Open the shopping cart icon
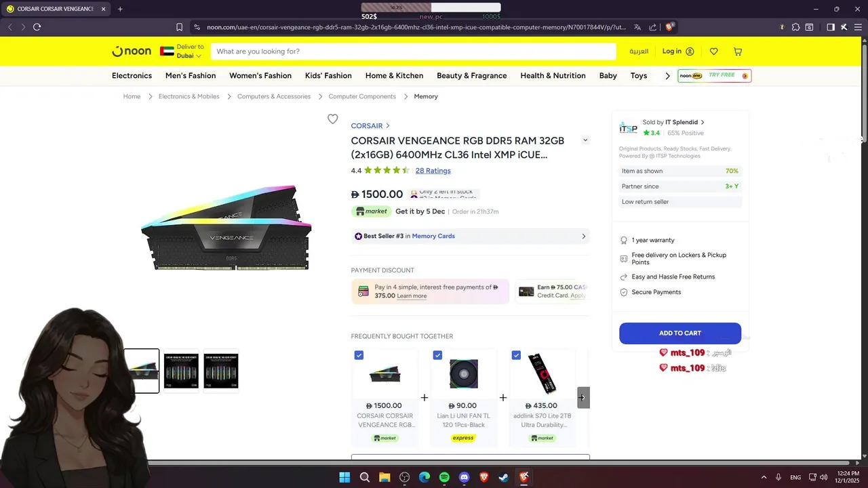This screenshot has height=488, width=868. pyautogui.click(x=738, y=52)
